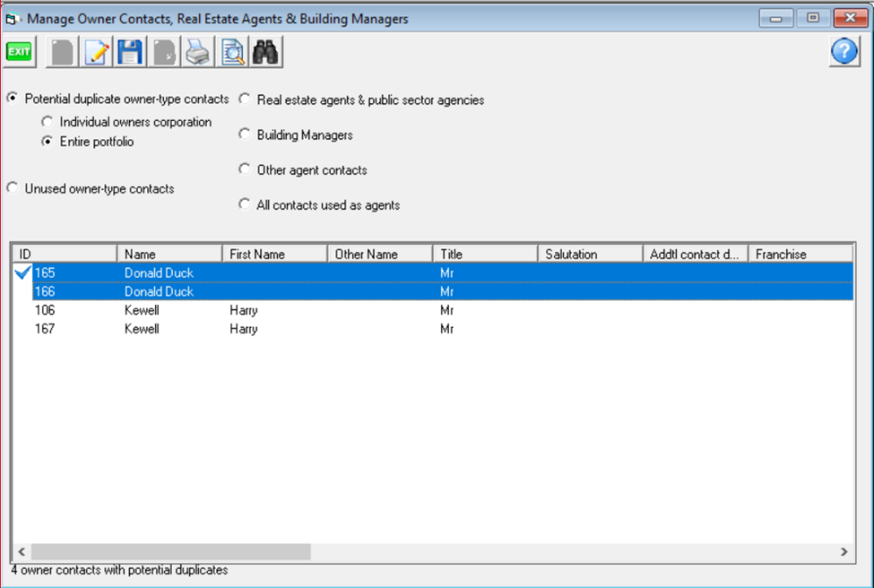Click Donald Duck name in row 166
The height and width of the screenshot is (588, 874).
click(x=159, y=291)
